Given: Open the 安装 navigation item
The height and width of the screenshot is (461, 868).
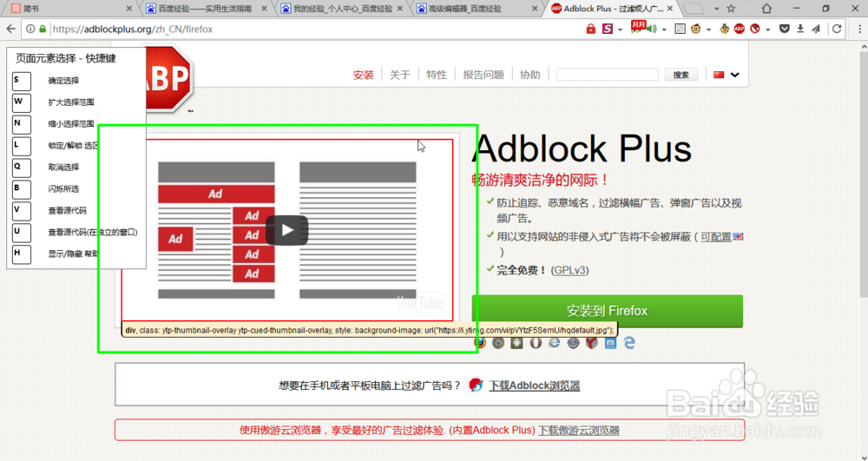Looking at the screenshot, I should (x=364, y=75).
